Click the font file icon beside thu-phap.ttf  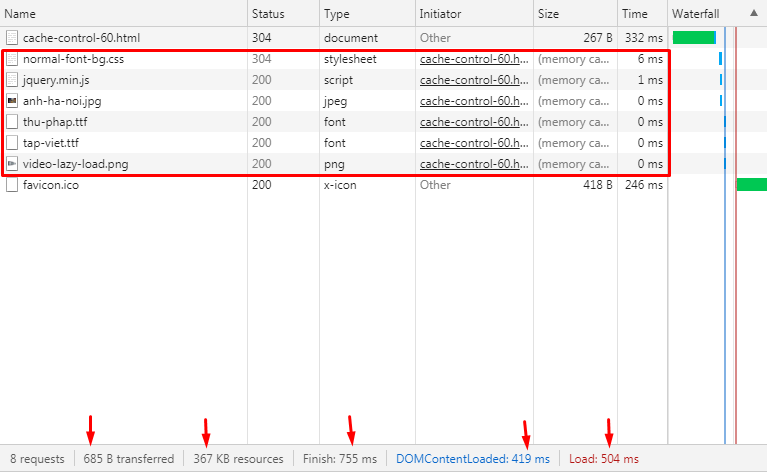point(12,122)
